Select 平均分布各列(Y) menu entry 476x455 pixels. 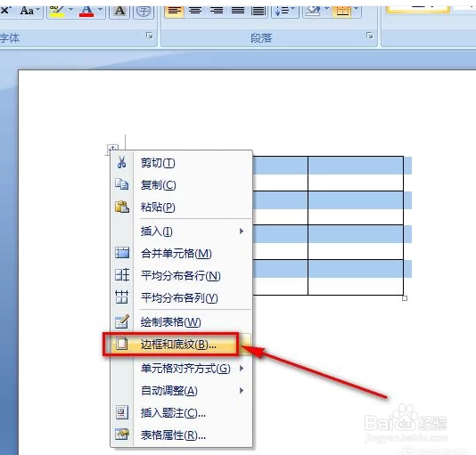[181, 298]
